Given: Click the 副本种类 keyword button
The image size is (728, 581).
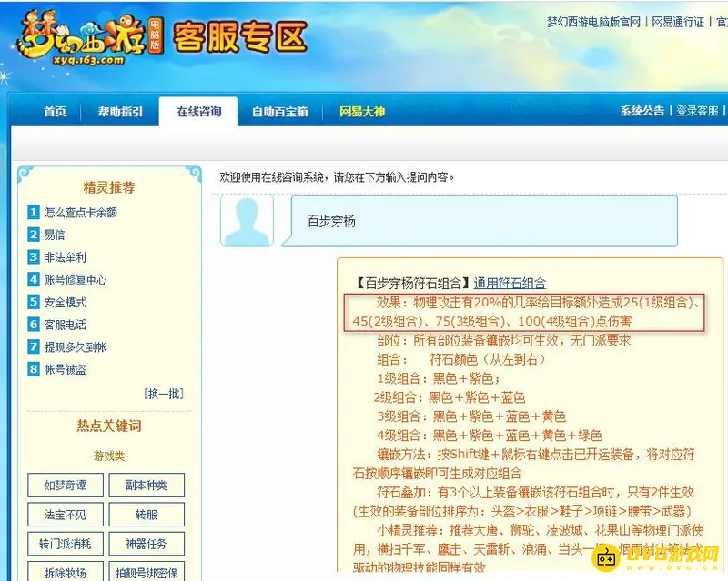Looking at the screenshot, I should pyautogui.click(x=147, y=486).
